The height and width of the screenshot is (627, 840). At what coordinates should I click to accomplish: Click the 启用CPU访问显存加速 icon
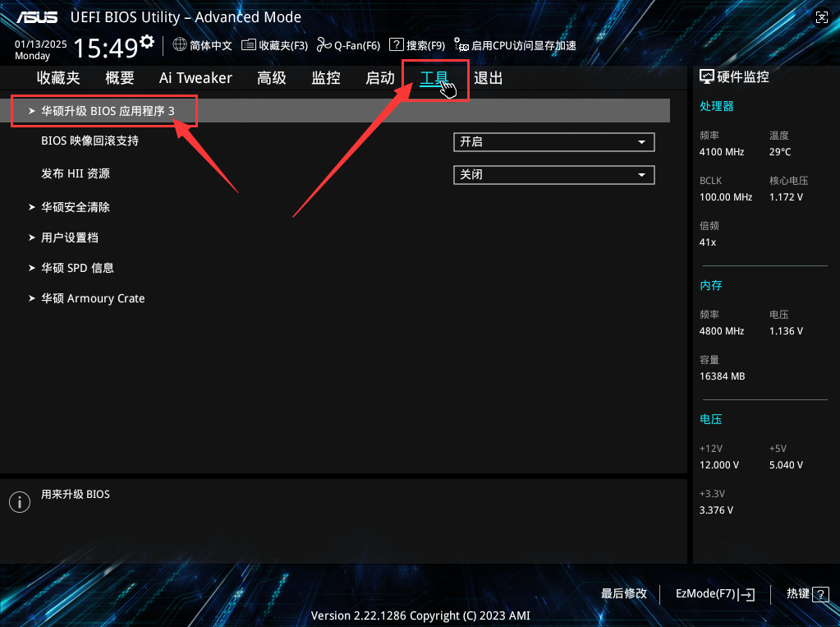461,45
